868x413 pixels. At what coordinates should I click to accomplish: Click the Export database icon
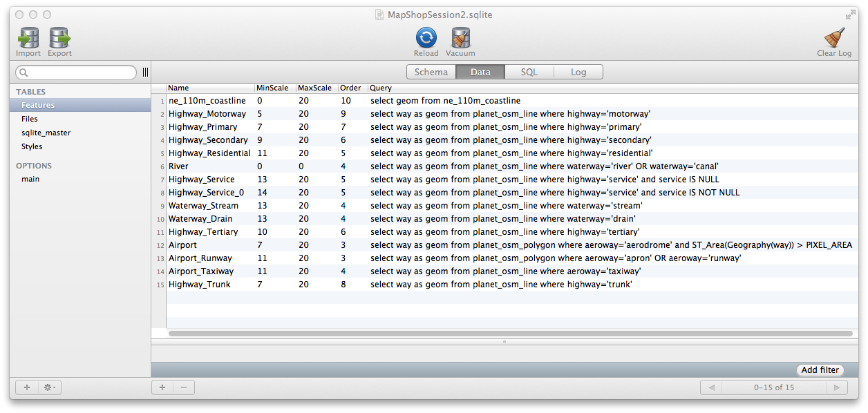59,39
